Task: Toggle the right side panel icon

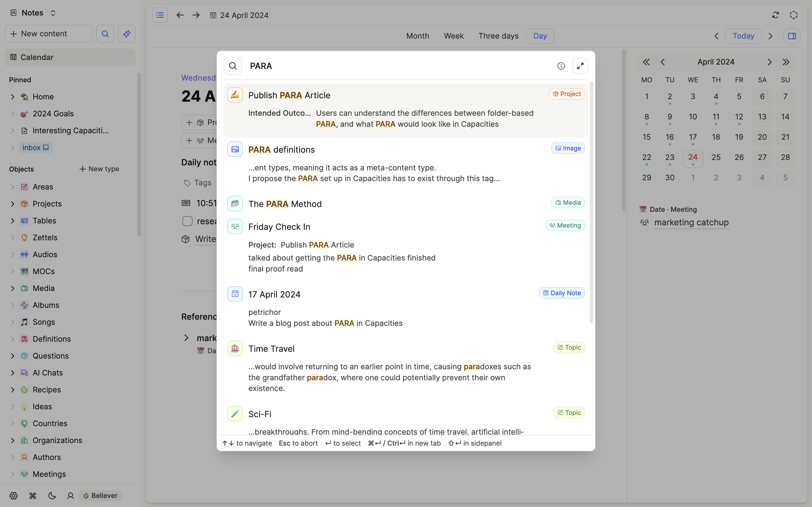Action: tap(792, 36)
